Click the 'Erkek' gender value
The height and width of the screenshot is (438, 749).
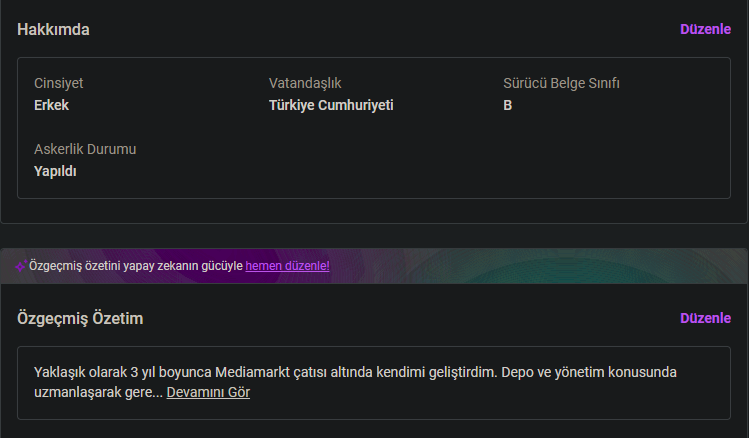[x=51, y=105]
